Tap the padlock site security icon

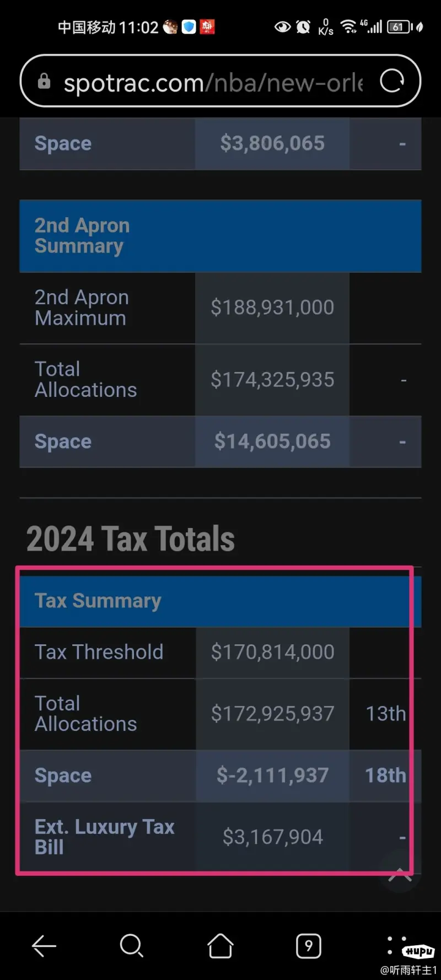pyautogui.click(x=44, y=82)
